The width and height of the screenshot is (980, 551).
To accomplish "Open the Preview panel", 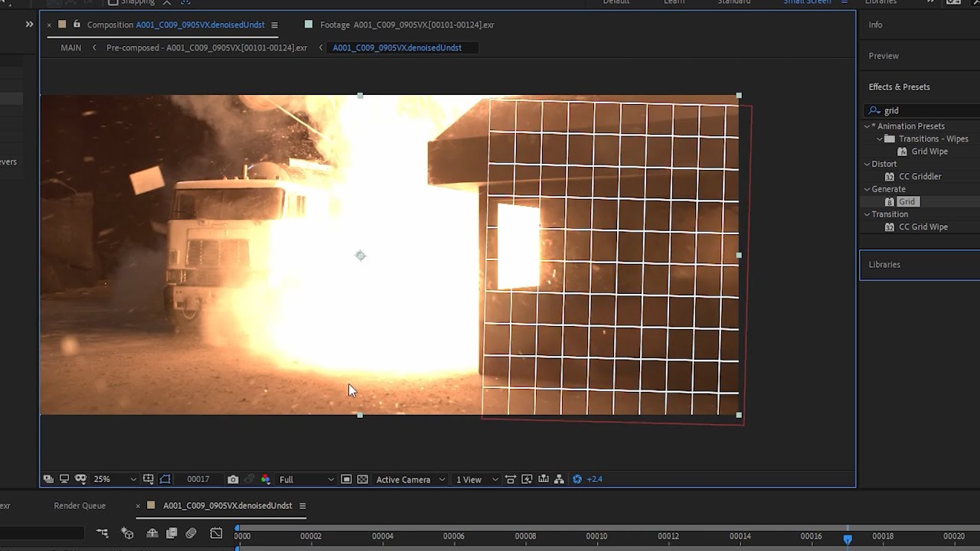I will click(884, 56).
